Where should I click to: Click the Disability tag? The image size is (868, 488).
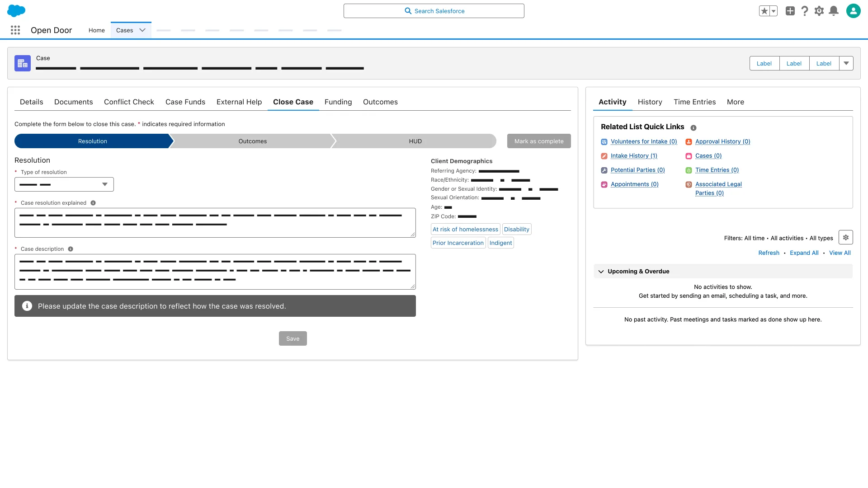(x=516, y=229)
